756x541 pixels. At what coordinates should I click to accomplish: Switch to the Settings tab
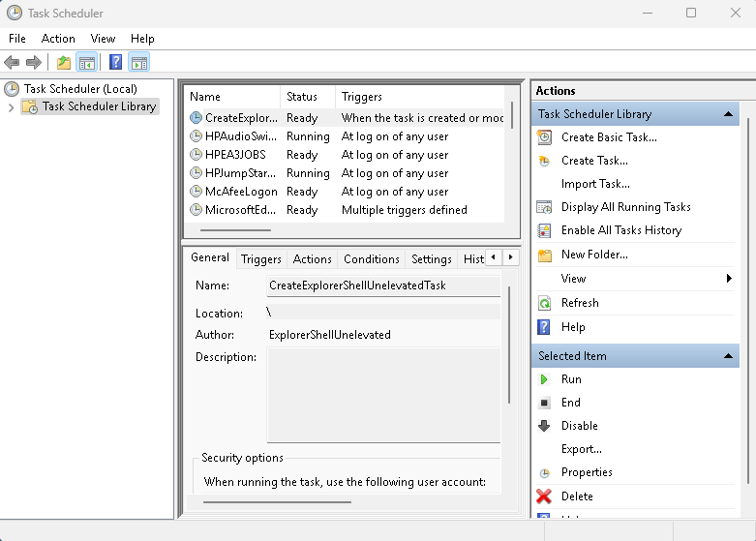(431, 259)
